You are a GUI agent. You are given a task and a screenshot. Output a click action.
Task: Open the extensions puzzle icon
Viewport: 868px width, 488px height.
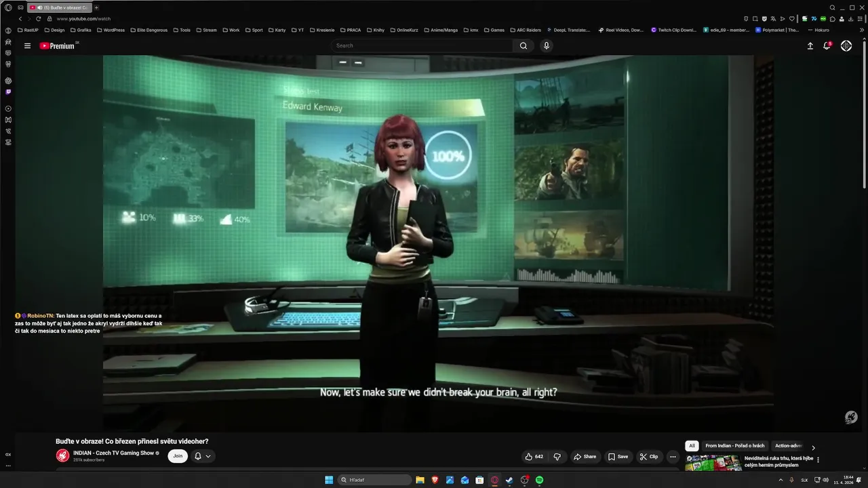click(x=832, y=19)
